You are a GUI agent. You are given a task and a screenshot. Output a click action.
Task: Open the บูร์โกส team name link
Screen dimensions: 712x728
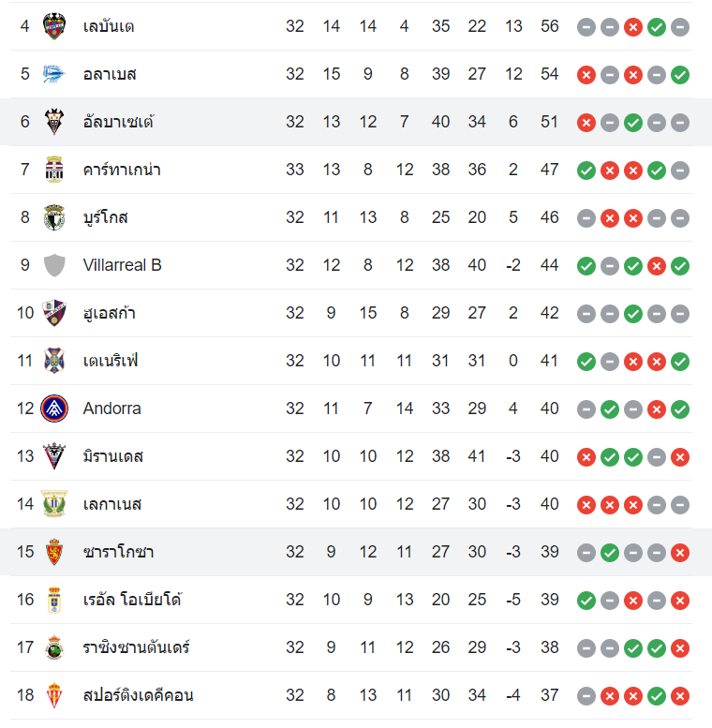click(105, 217)
